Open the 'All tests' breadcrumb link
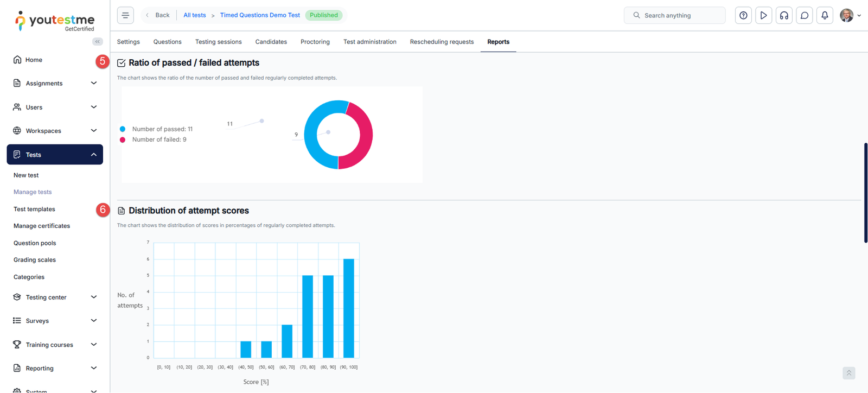 pos(194,15)
